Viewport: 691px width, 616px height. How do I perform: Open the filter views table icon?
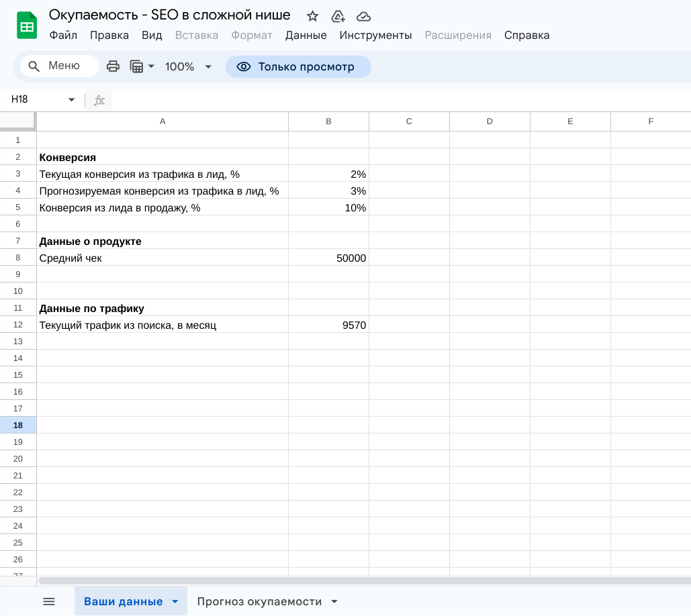point(136,66)
